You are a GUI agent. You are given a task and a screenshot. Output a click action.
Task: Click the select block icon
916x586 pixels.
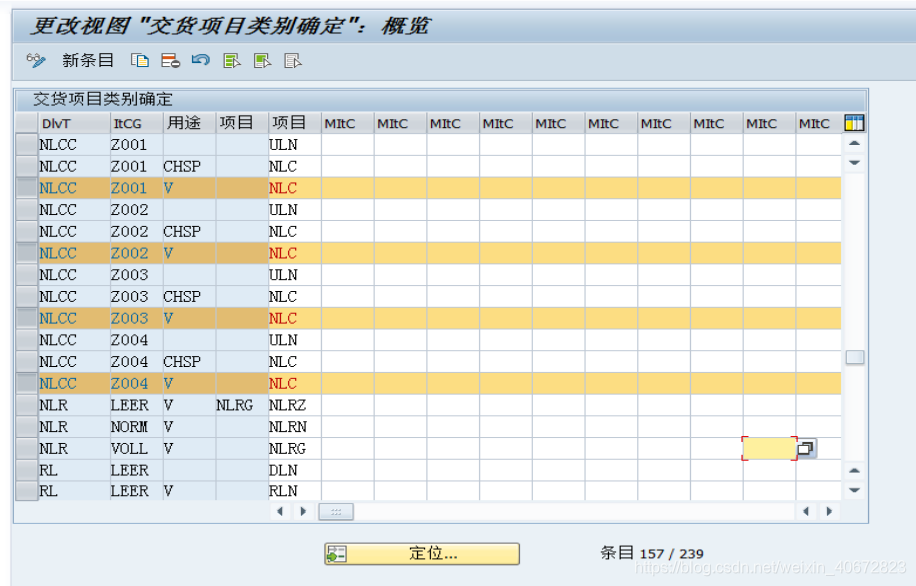pyautogui.click(x=262, y=61)
